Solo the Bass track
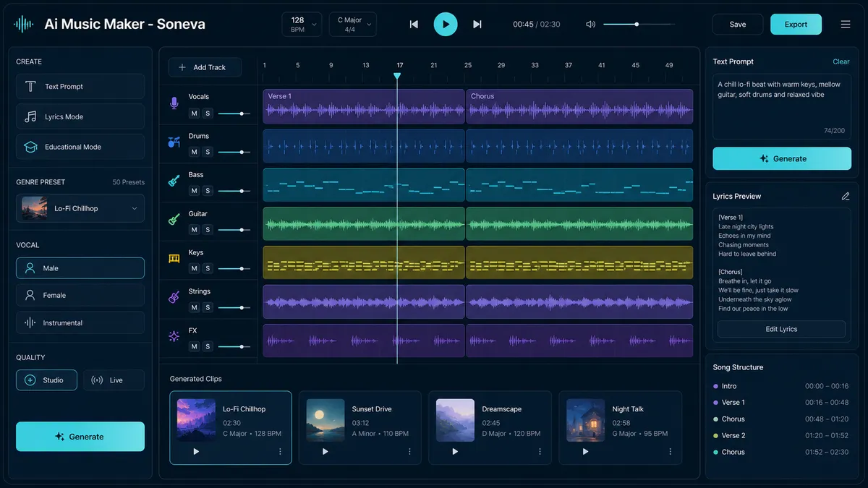 [x=208, y=191]
